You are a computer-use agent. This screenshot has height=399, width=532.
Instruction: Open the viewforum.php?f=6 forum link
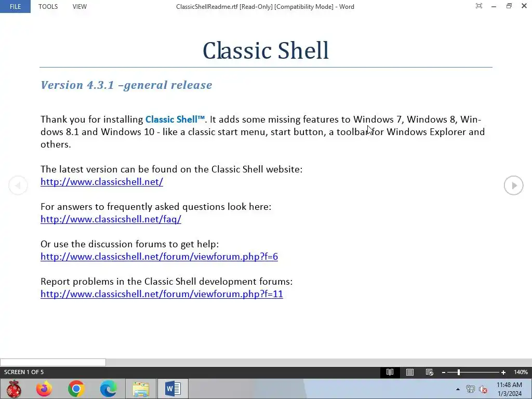tap(159, 257)
